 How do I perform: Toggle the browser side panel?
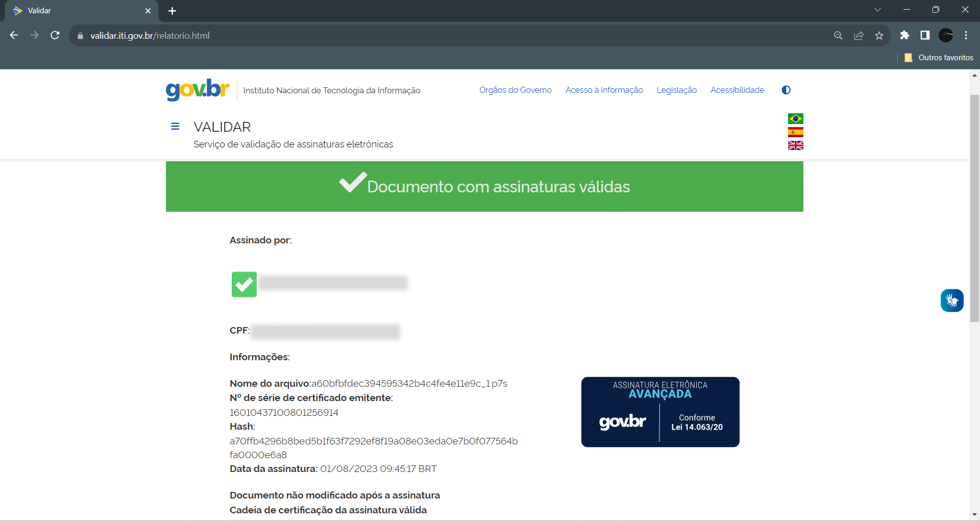(x=925, y=35)
